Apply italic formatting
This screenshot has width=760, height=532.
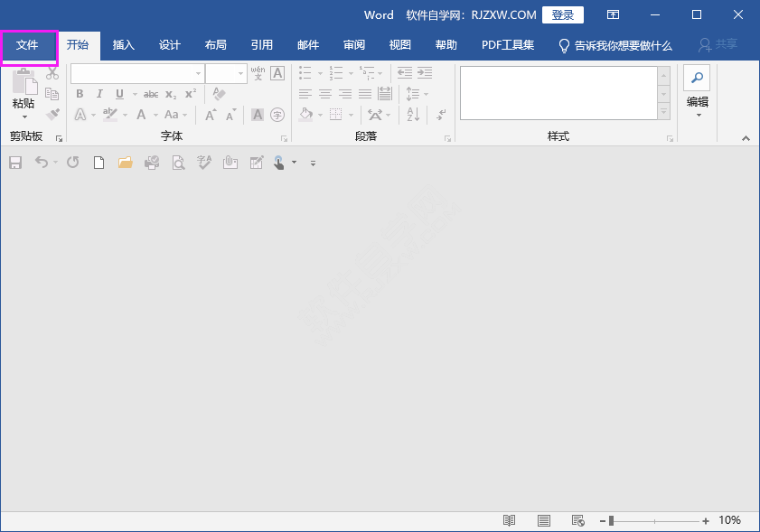tap(99, 94)
